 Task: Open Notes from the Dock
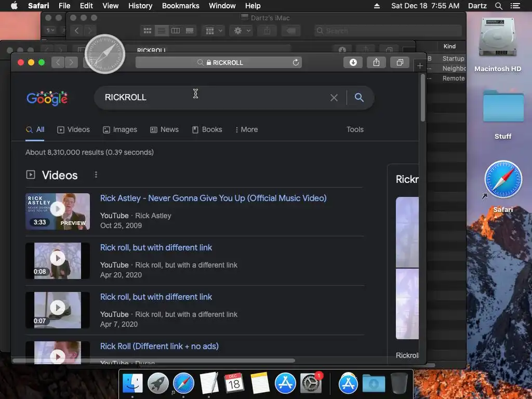260,383
